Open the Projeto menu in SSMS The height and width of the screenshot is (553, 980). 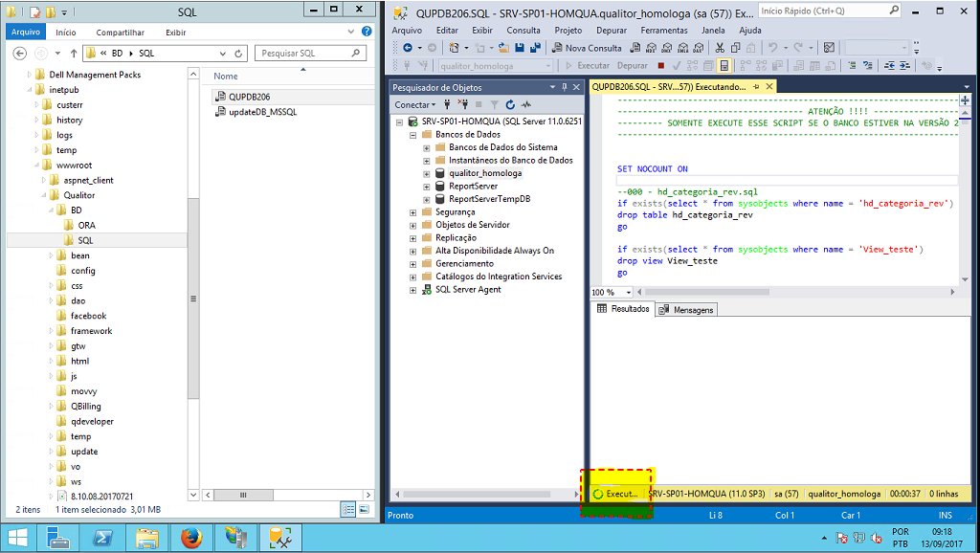(568, 30)
